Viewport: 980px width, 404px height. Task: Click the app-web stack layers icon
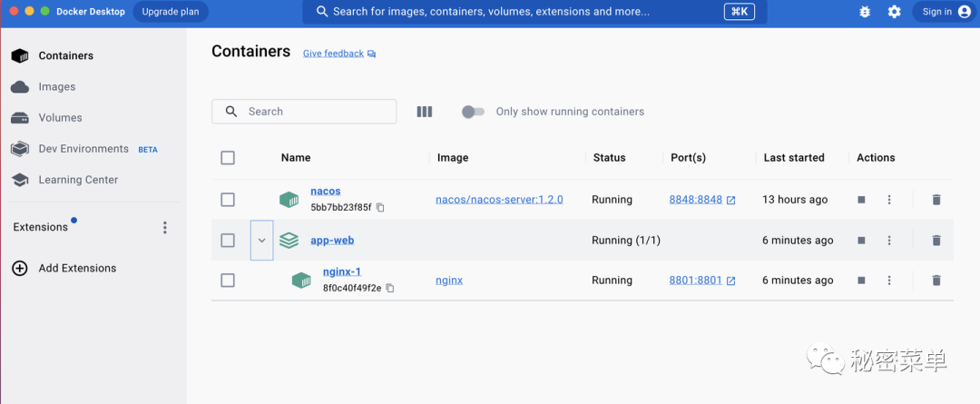[289, 241]
